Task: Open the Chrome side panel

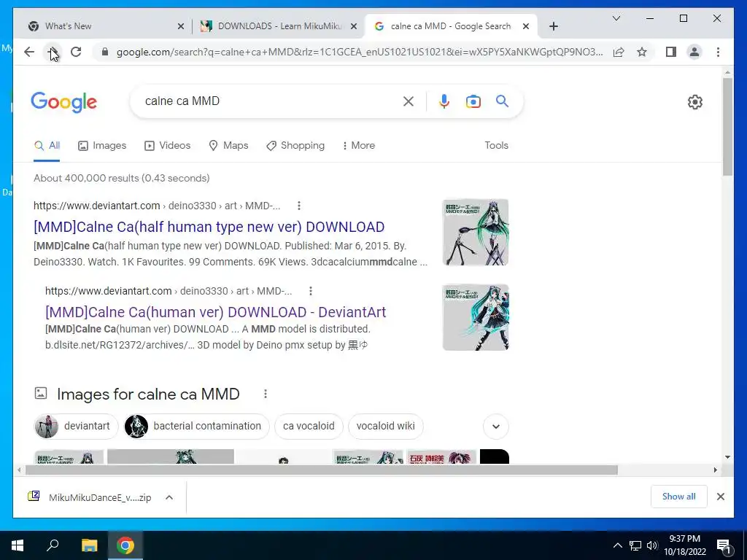Action: [x=671, y=52]
